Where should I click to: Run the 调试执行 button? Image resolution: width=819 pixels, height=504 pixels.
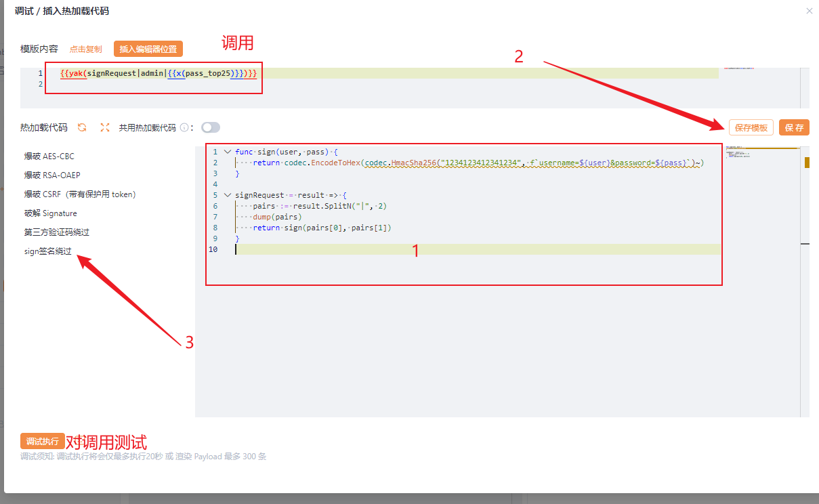(x=43, y=441)
